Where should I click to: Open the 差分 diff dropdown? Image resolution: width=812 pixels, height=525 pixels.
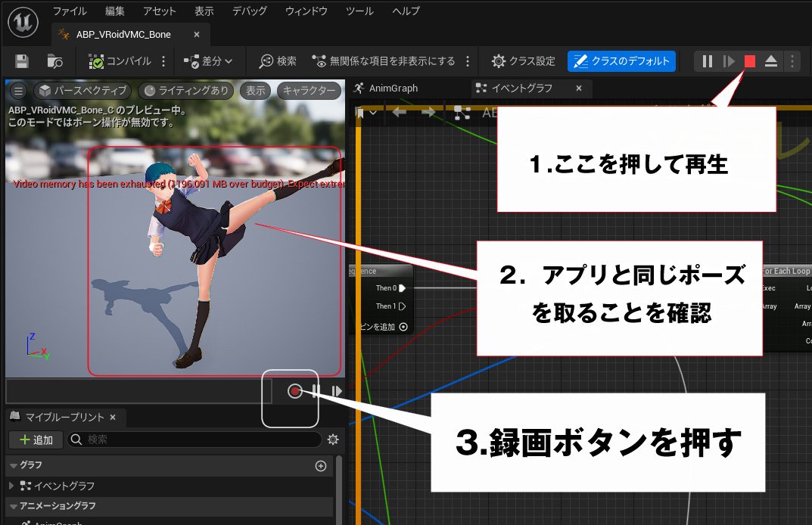click(208, 61)
